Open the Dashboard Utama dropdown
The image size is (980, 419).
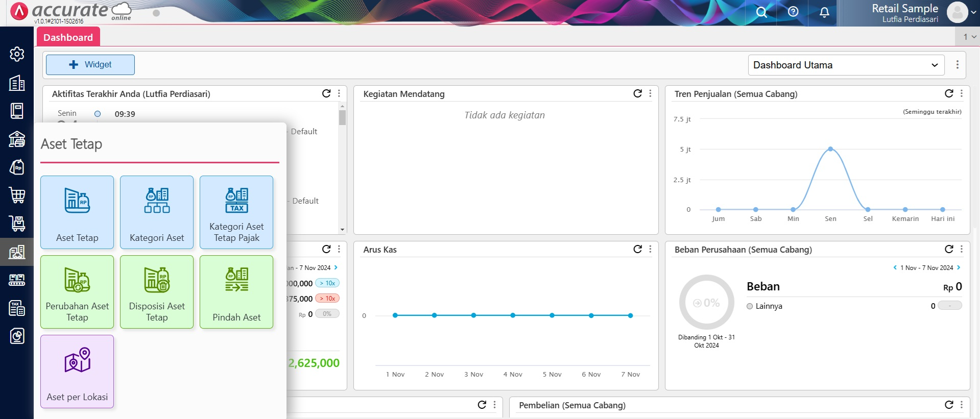tap(846, 65)
